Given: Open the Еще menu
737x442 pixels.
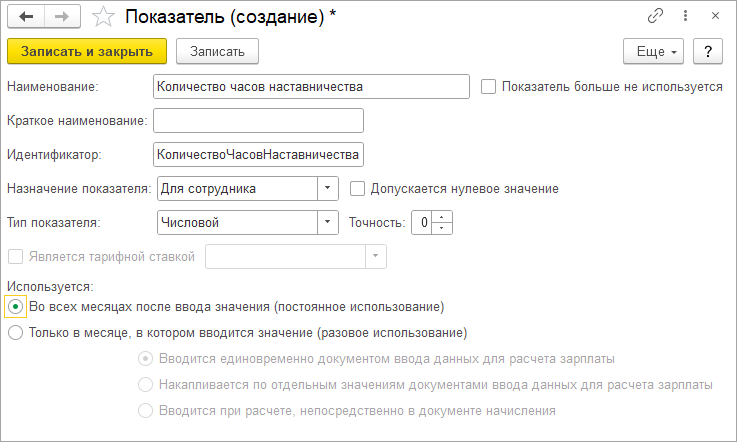Looking at the screenshot, I should (653, 51).
